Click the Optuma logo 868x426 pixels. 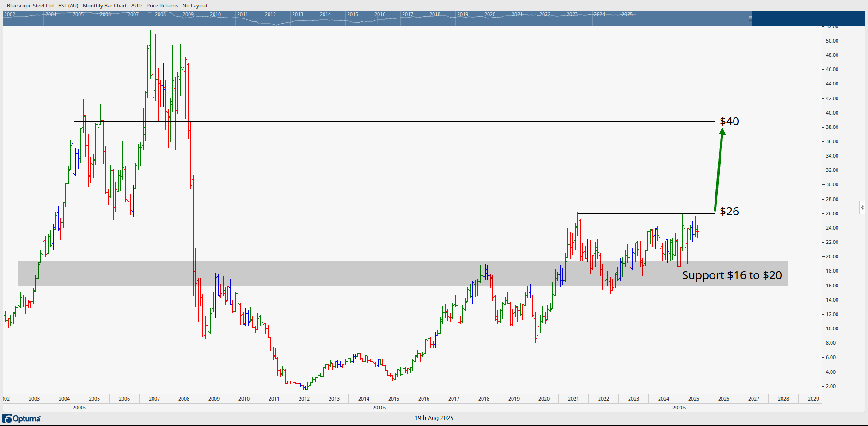click(22, 419)
